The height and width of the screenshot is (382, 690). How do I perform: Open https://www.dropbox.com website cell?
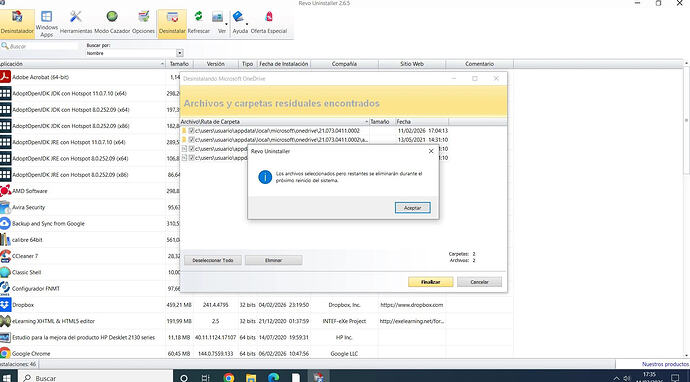pos(412,305)
